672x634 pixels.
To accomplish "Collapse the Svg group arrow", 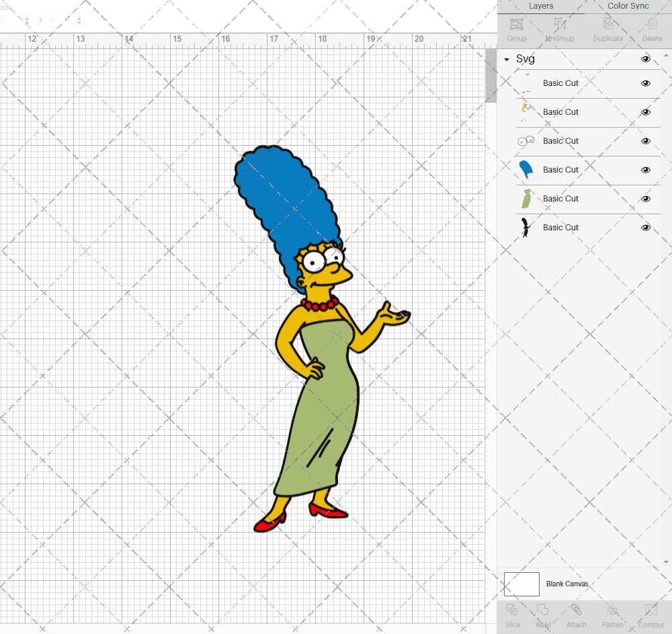I will [x=507, y=60].
